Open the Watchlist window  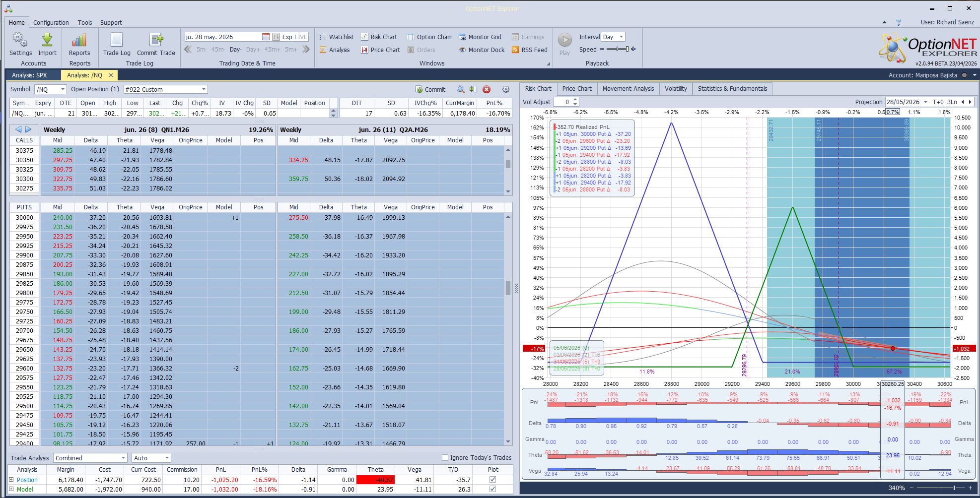[337, 37]
